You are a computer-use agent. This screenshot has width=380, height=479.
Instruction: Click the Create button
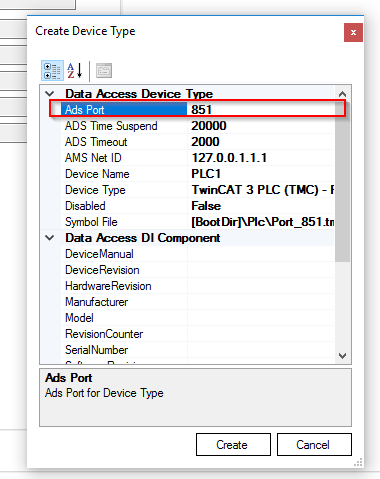click(x=233, y=444)
